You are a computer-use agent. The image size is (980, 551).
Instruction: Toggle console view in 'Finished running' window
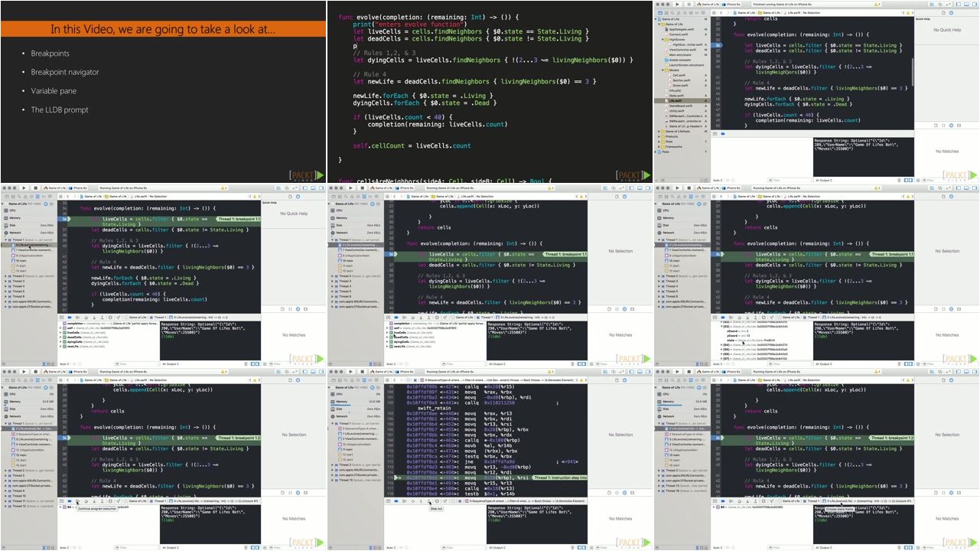pos(911,180)
